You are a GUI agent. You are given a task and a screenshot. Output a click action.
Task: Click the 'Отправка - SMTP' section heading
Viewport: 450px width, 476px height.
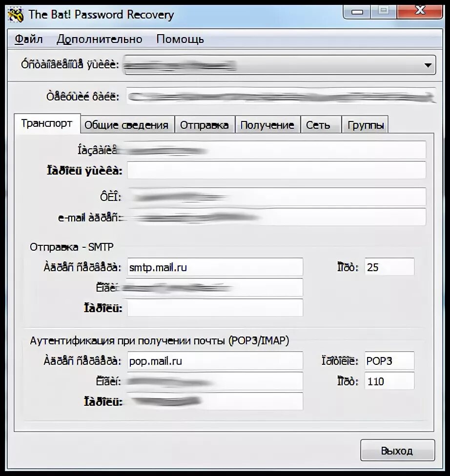71,247
